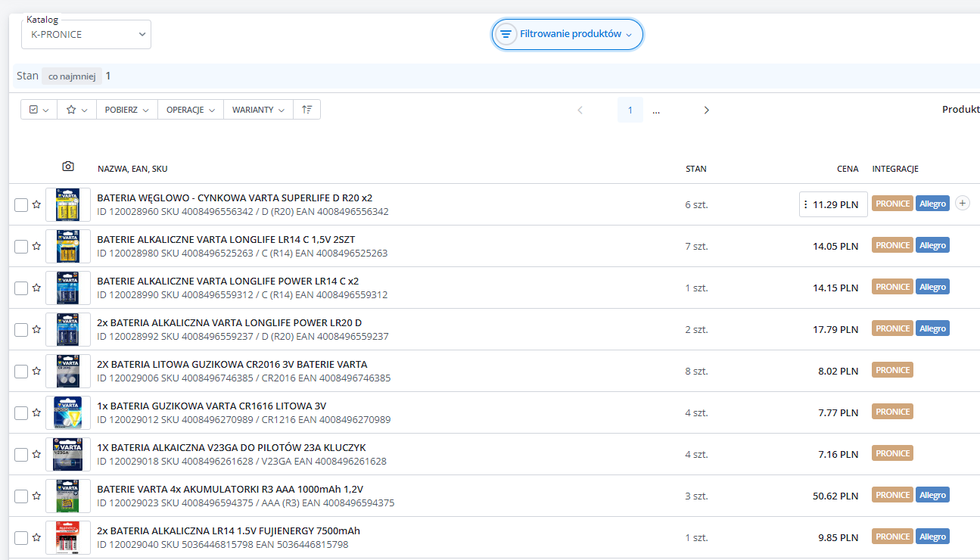Image resolution: width=980 pixels, height=560 pixels.
Task: Open thumbnail of CR1616 button battery
Action: [68, 413]
